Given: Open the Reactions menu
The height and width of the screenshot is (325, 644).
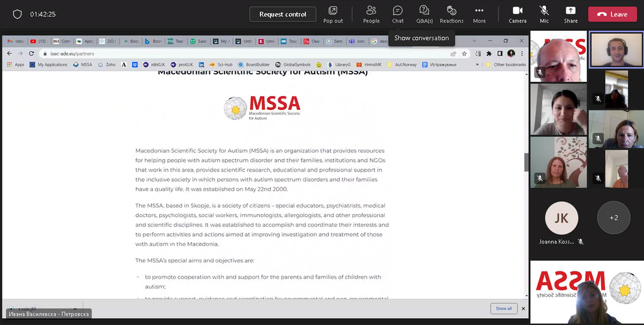Looking at the screenshot, I should pyautogui.click(x=451, y=14).
